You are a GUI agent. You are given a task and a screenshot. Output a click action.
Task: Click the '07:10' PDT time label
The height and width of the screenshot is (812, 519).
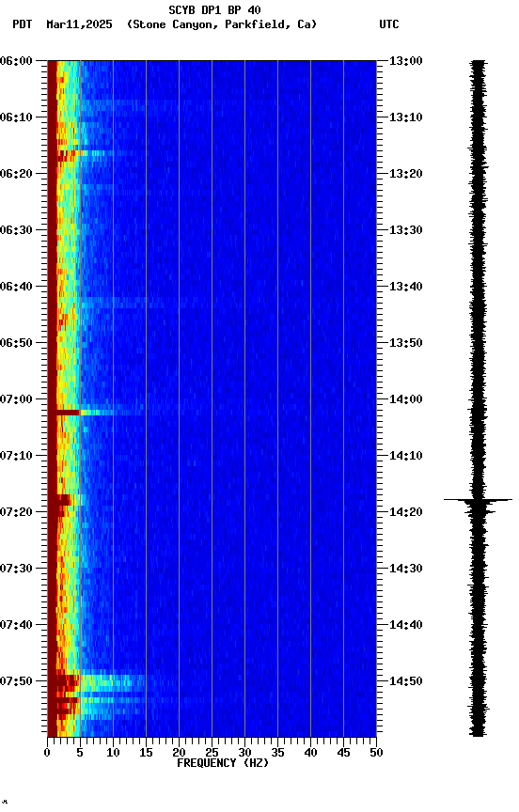point(16,456)
